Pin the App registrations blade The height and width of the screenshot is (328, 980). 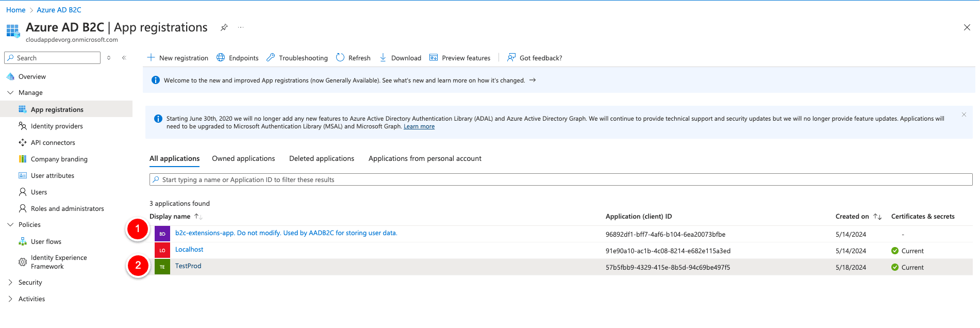pos(224,28)
